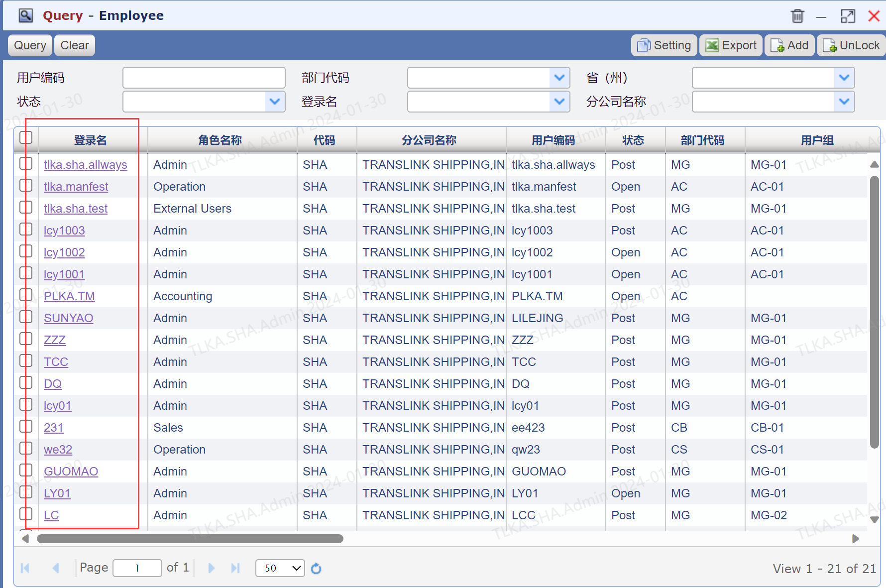886x588 pixels.
Task: Click the Query Employee magnifier window icon
Action: click(x=26, y=16)
